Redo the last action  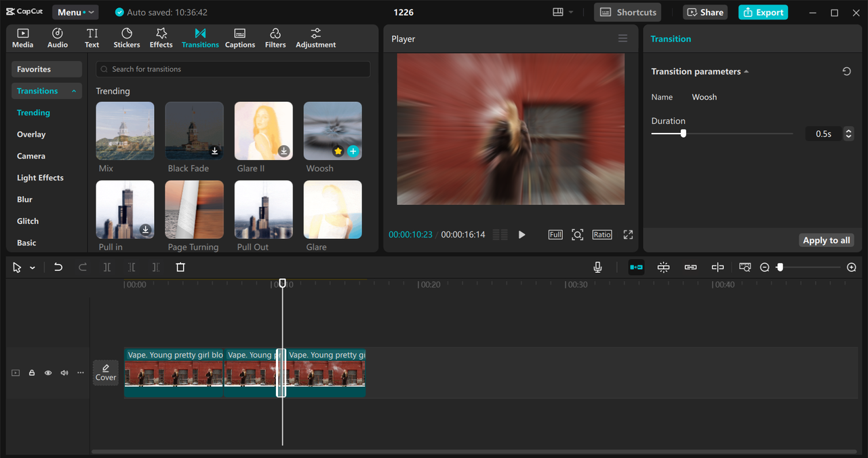pyautogui.click(x=83, y=267)
